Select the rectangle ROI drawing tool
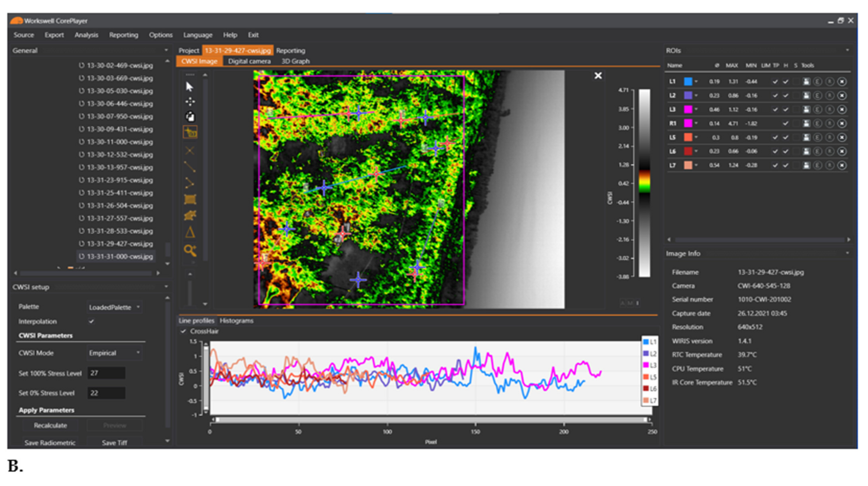The height and width of the screenshot is (486, 868). click(x=190, y=199)
